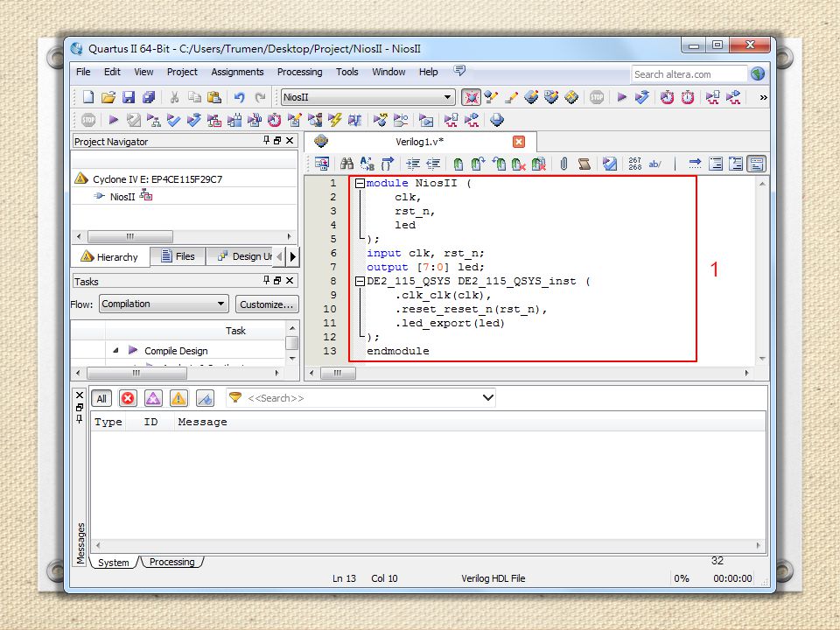Click the analyze current file icon
The width and height of the screenshot is (840, 630).
[610, 164]
